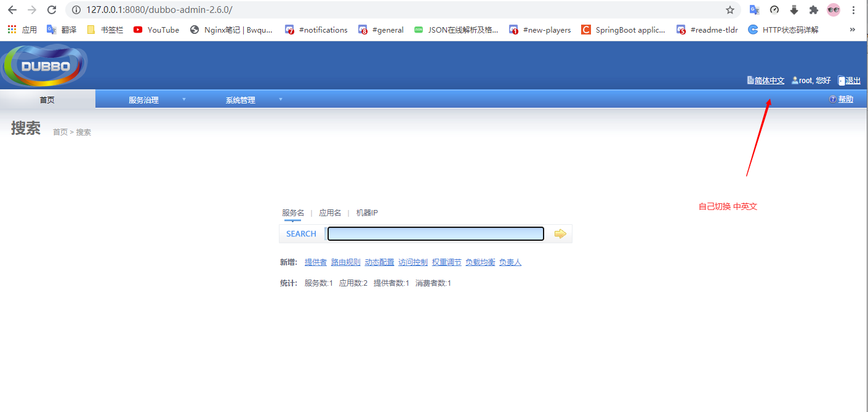Expand the 系统管理 dropdown menu
This screenshot has height=412, width=868.
pos(240,100)
